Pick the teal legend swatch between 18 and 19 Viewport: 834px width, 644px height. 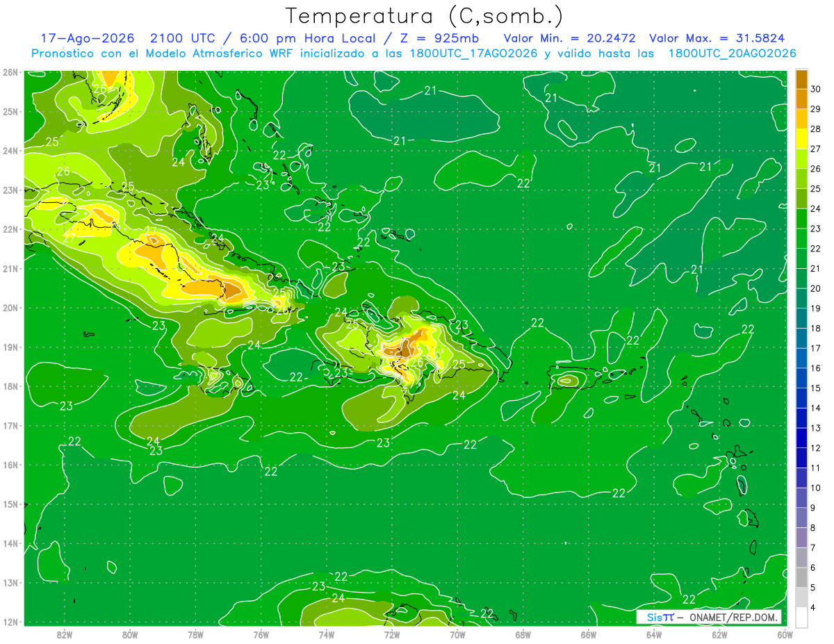click(x=801, y=318)
